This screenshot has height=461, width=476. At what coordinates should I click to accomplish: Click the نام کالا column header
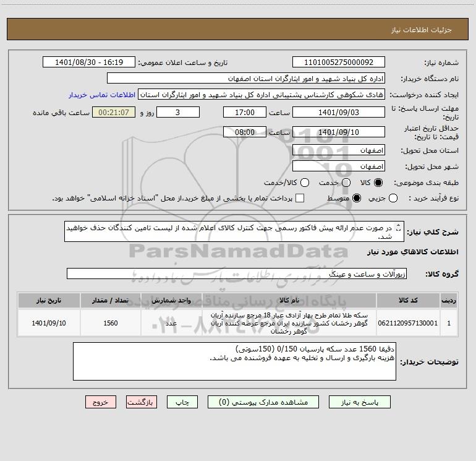[x=289, y=300]
